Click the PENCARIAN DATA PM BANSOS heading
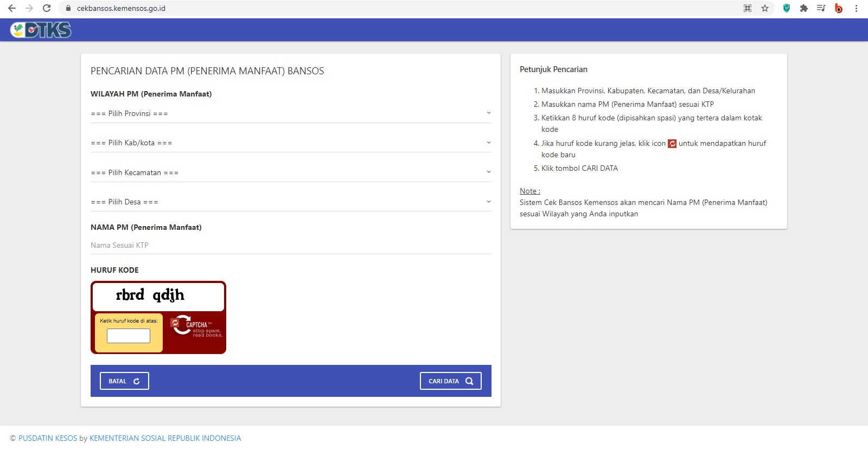868x450 pixels. (x=207, y=71)
